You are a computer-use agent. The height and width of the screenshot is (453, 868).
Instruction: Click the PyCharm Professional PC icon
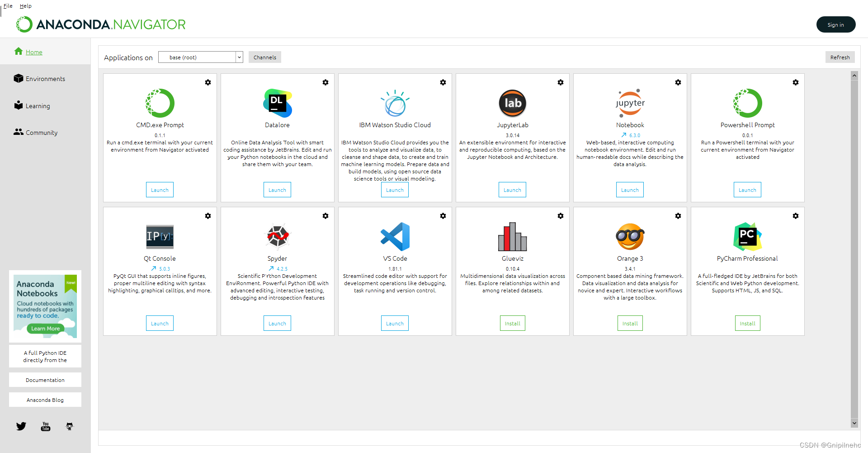(748, 237)
